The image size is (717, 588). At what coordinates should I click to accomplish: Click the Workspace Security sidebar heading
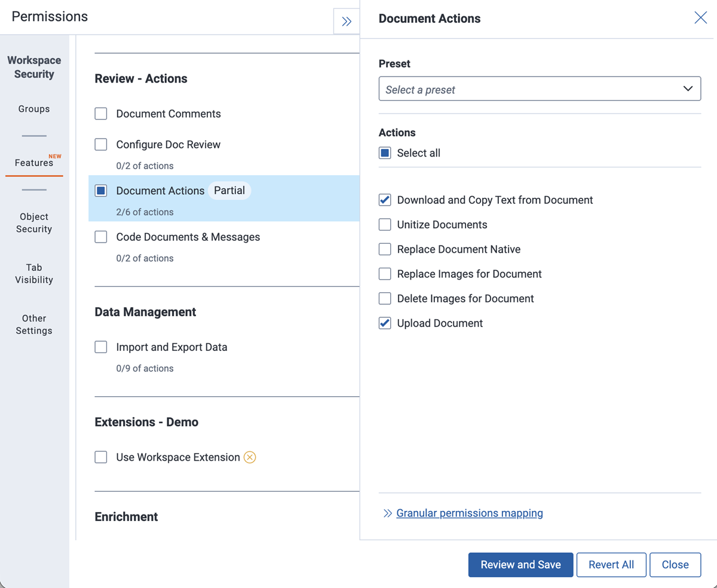tap(34, 67)
